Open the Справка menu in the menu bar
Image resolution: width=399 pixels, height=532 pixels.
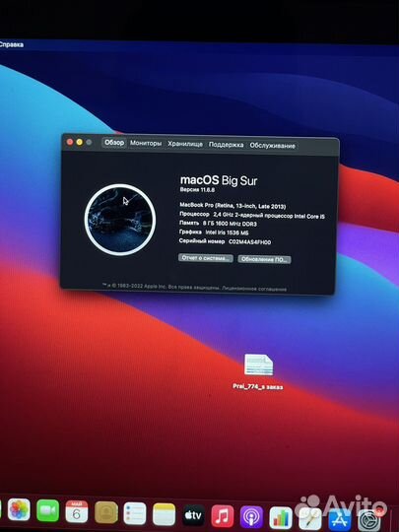11,44
